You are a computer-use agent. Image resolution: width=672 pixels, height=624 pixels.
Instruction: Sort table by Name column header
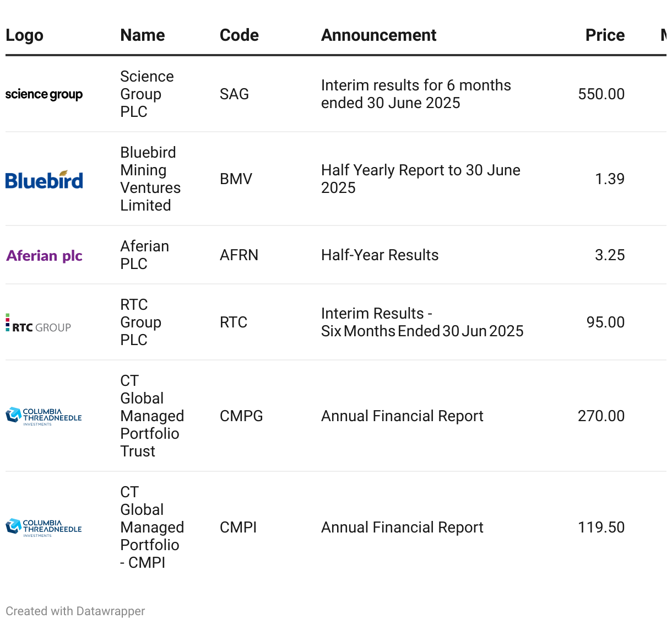143,35
